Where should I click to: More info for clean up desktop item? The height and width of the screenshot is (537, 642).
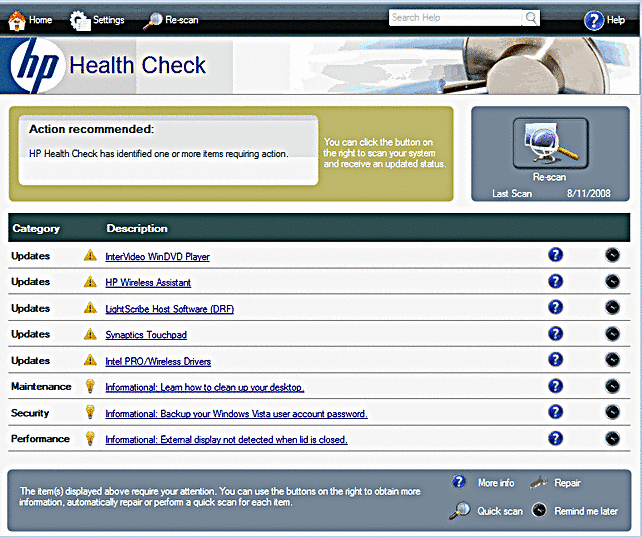(555, 386)
